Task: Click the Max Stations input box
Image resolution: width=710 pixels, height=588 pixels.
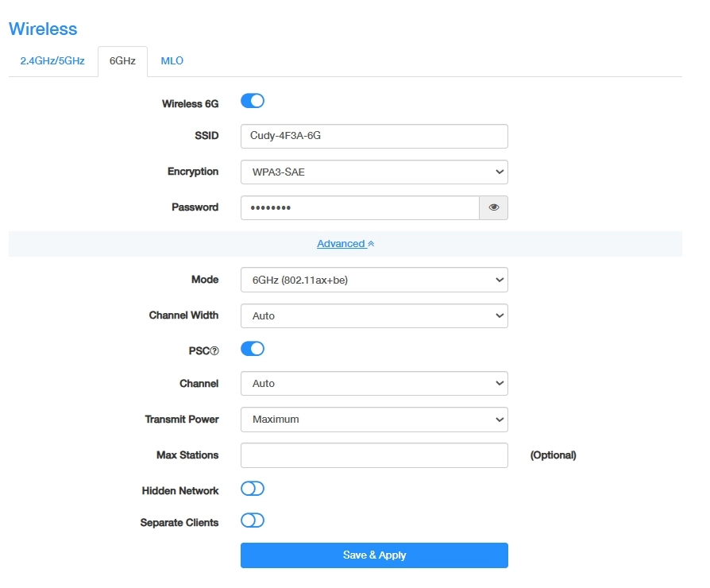Action: coord(374,455)
